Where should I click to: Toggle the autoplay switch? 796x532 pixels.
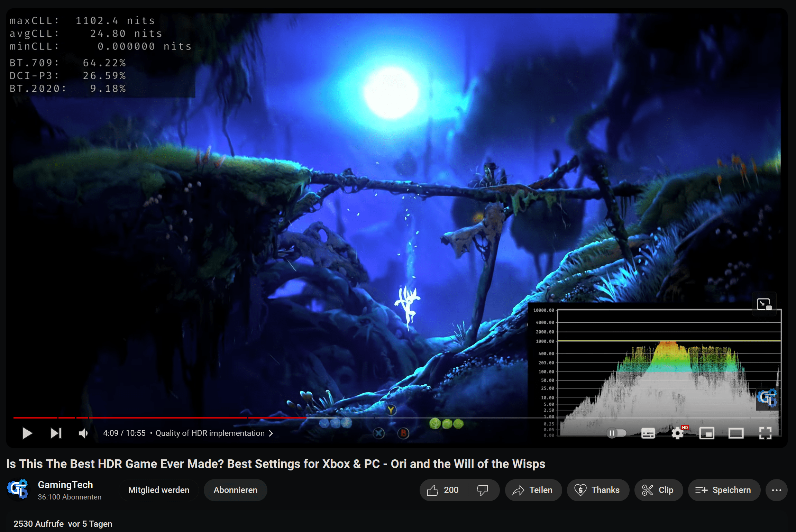pos(617,433)
